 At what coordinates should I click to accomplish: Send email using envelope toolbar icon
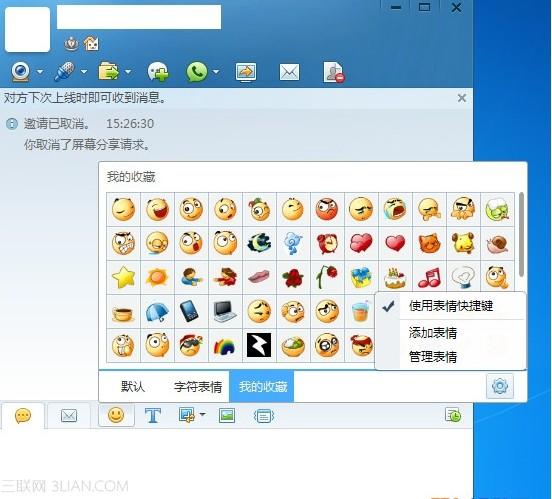289,72
